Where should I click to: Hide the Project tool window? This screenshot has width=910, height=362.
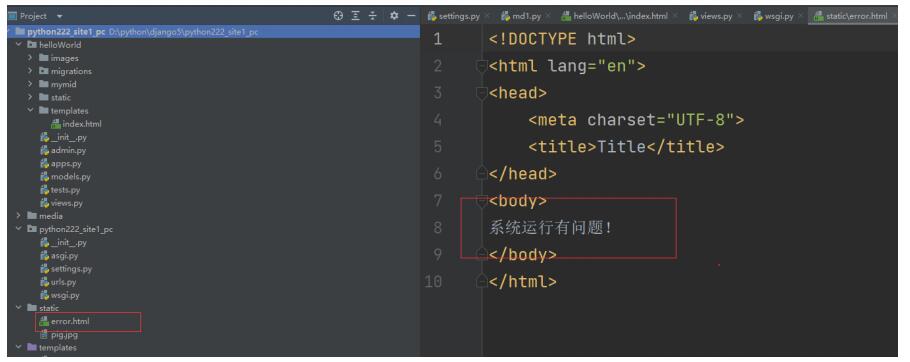pyautogui.click(x=411, y=16)
